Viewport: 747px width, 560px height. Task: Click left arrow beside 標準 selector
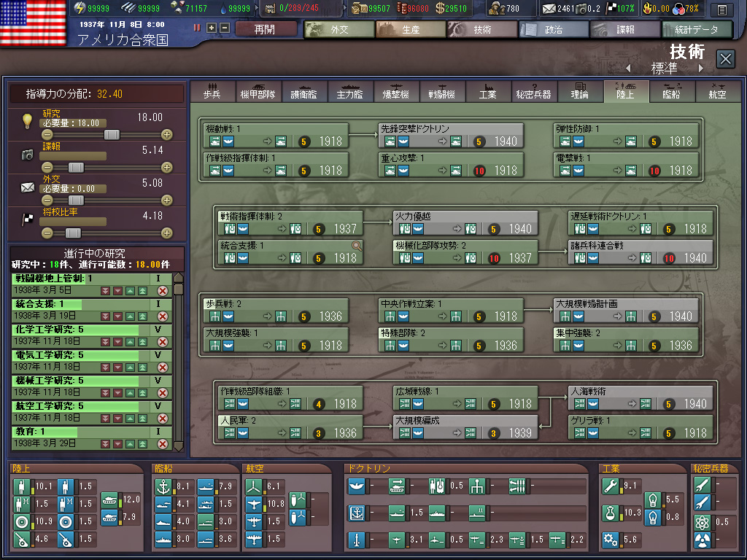tap(628, 69)
